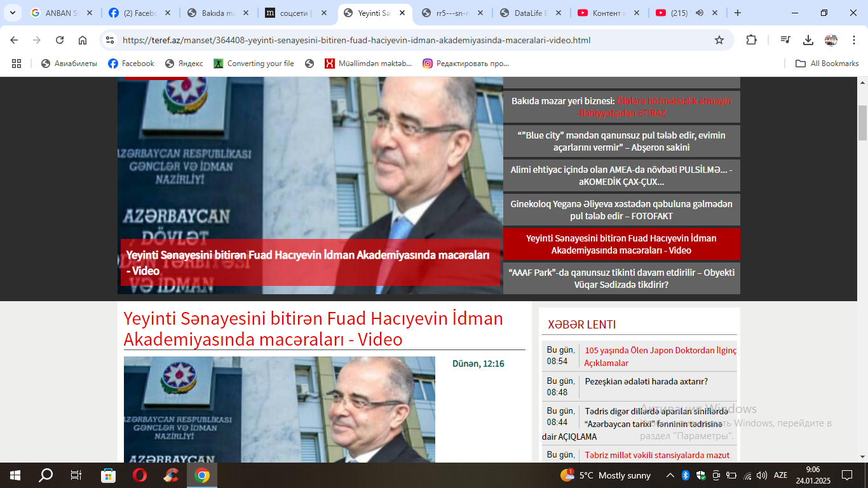
Task: Open the Apps grid in bookmarks bar
Action: (17, 64)
